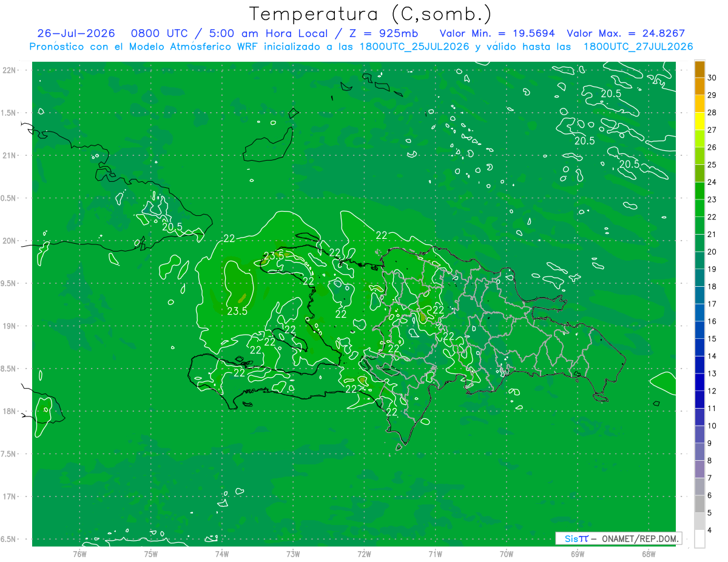Click colorbar label 19
This screenshot has height=562, width=728.
(712, 269)
